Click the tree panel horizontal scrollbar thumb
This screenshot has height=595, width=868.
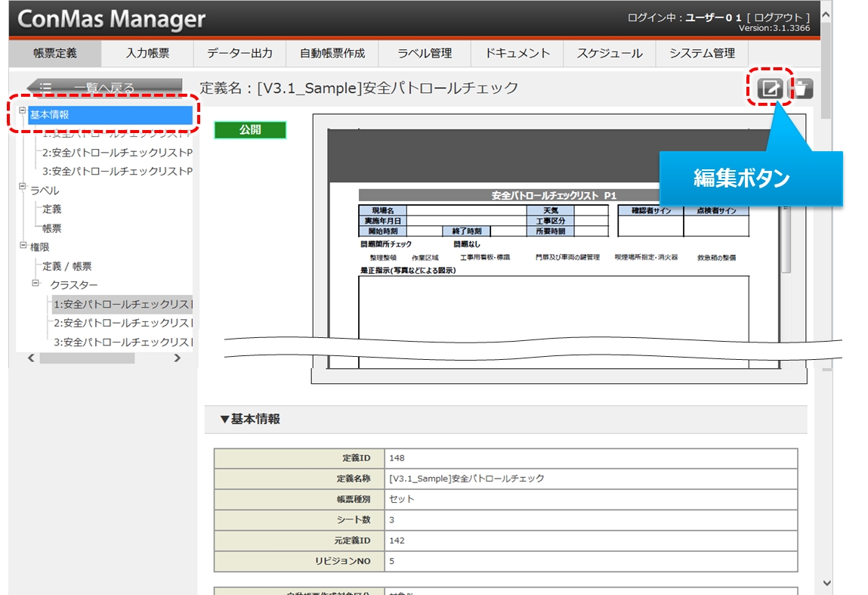tap(87, 358)
